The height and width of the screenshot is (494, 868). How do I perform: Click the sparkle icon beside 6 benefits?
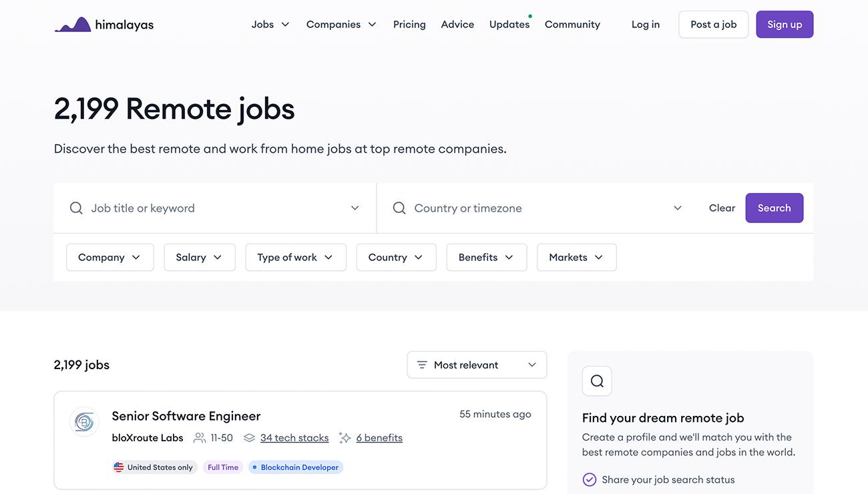point(345,438)
